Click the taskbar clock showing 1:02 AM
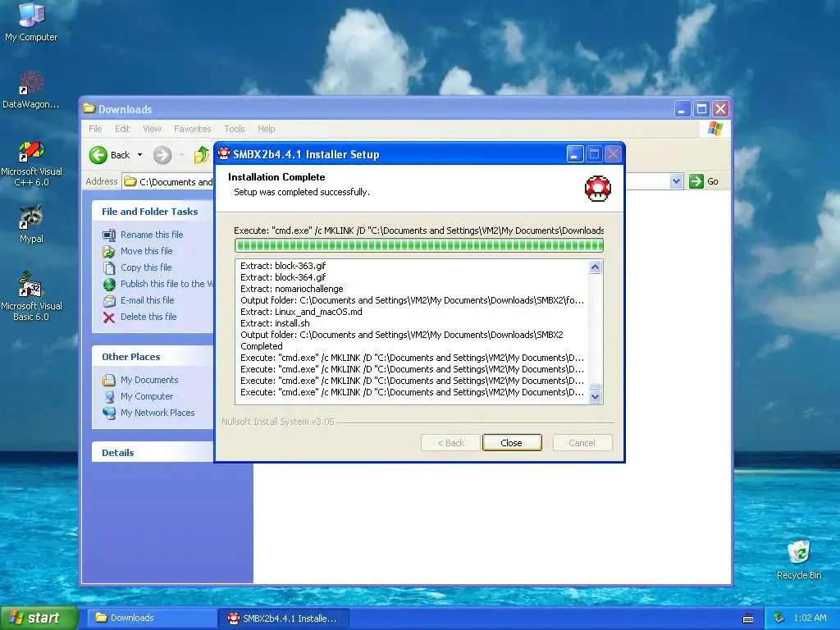 coord(810,618)
